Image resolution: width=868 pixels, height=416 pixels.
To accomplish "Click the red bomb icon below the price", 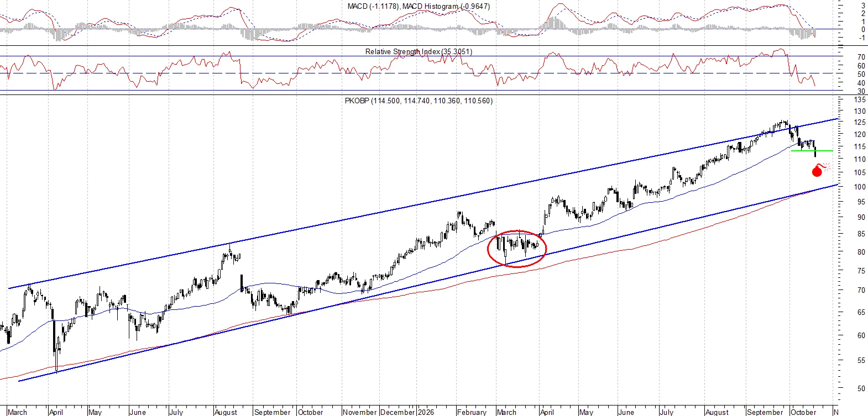I will (820, 170).
